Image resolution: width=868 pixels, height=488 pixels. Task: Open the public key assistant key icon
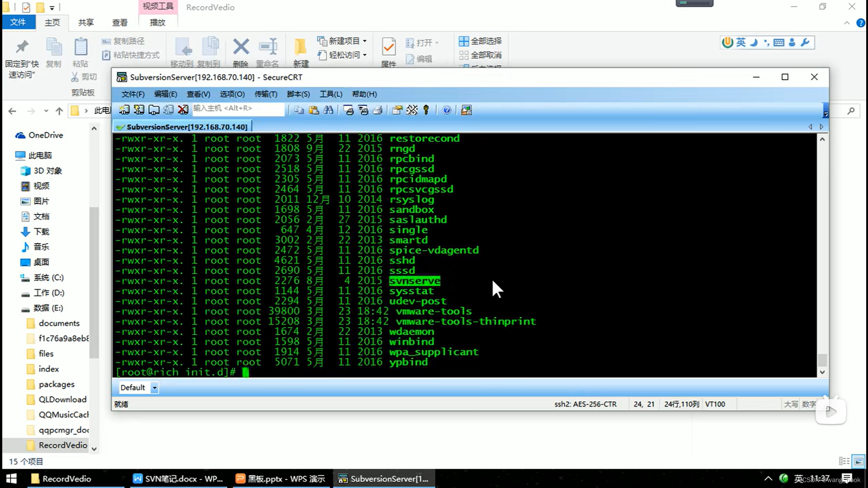426,110
